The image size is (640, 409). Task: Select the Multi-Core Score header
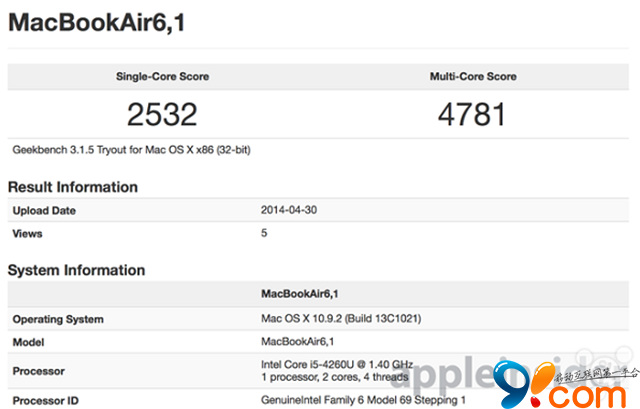pos(473,76)
